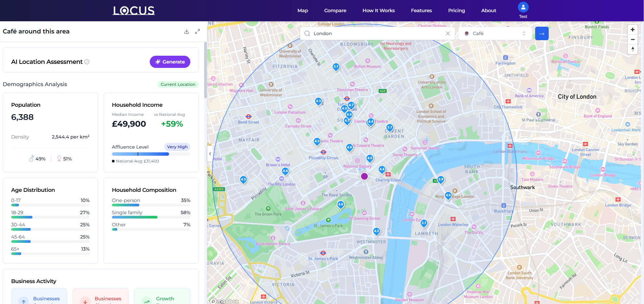Click the Population value 6,388
This screenshot has height=304, width=644.
point(22,117)
